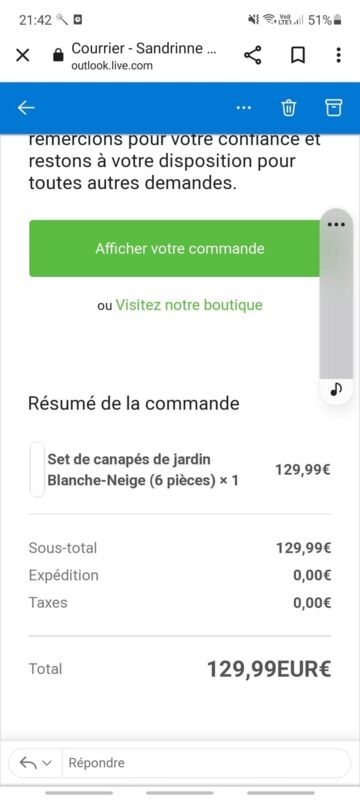Tap the reply arrow icon
The height and width of the screenshot is (800, 360).
click(x=28, y=763)
